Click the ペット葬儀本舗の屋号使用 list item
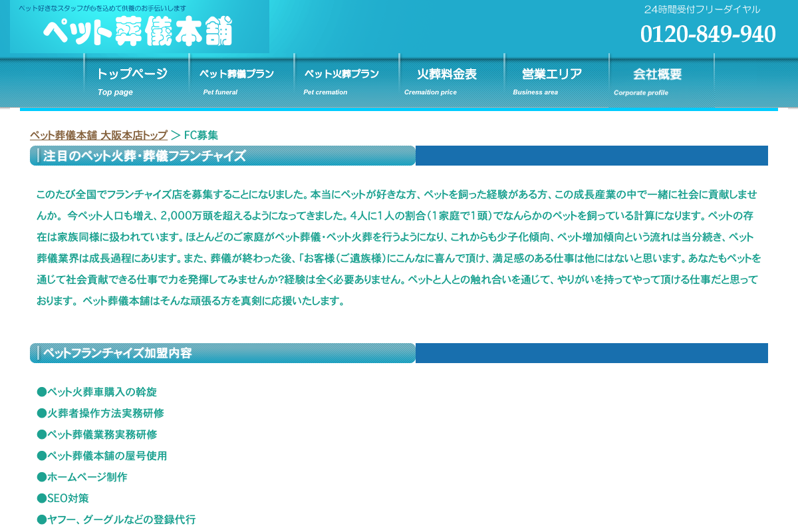 (102, 456)
